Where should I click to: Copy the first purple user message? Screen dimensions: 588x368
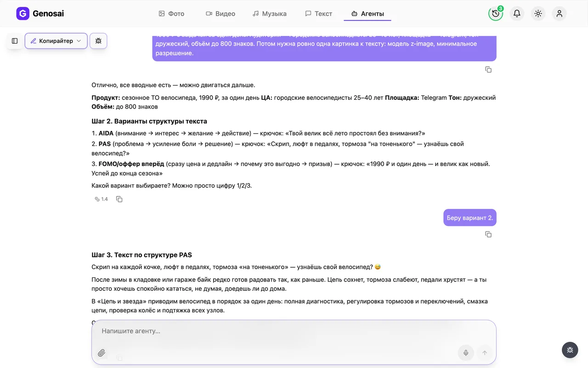coord(488,69)
